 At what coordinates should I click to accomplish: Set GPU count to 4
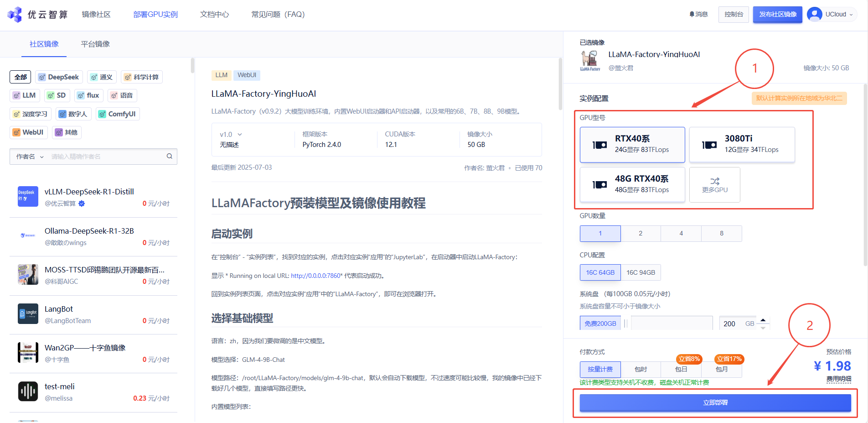click(681, 233)
